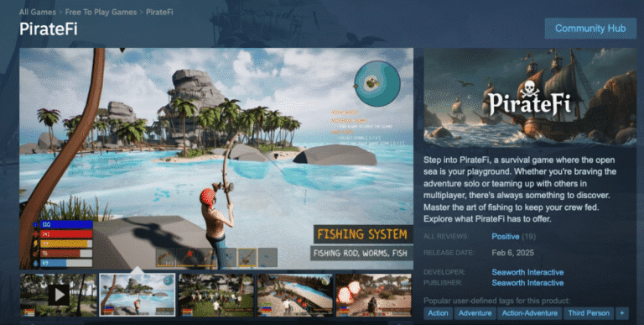Select the Adventure tag

475,313
